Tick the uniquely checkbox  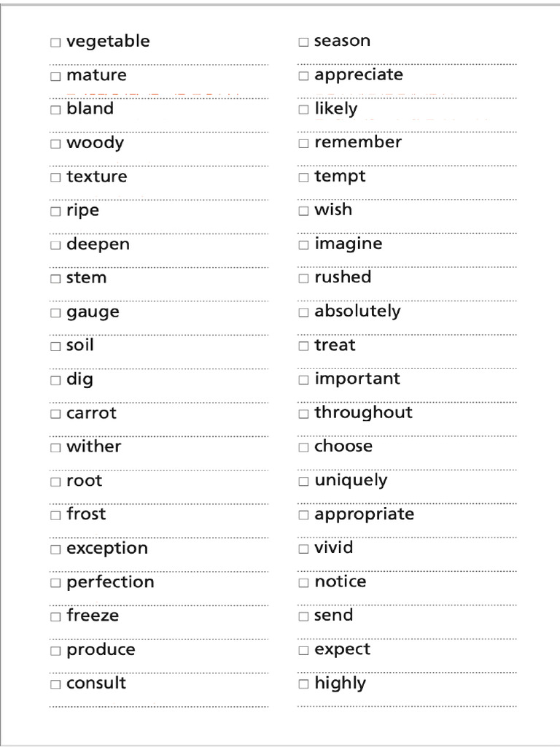tap(303, 481)
